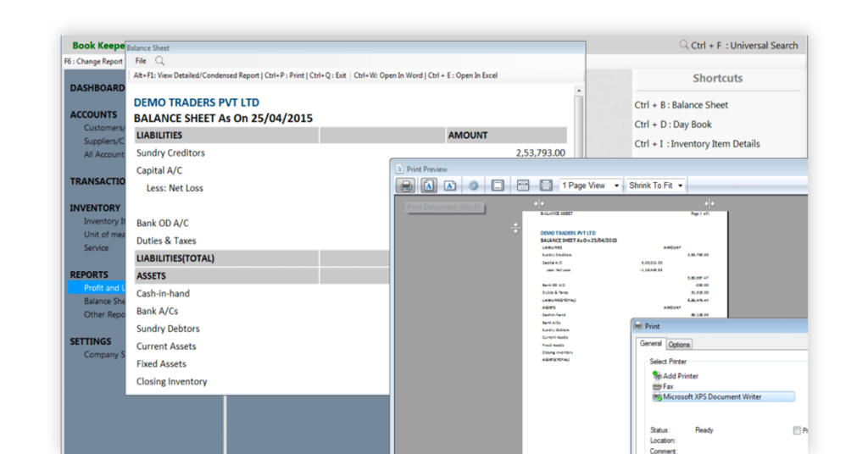Open ACCOUNTS section in sidebar
This screenshot has height=454, width=868.
coord(93,114)
